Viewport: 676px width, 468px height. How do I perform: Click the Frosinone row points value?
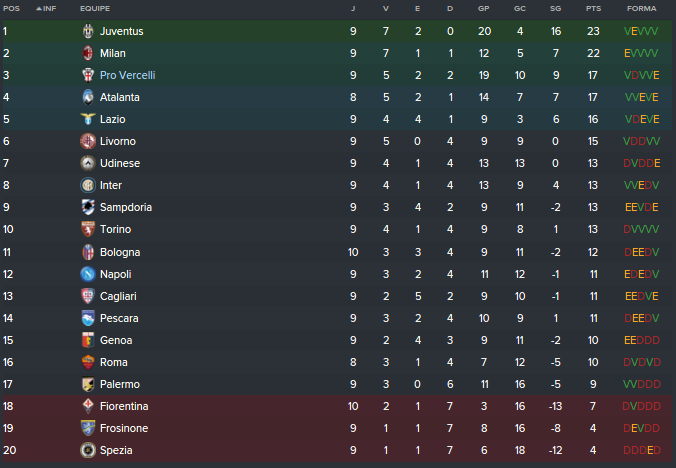coord(592,427)
